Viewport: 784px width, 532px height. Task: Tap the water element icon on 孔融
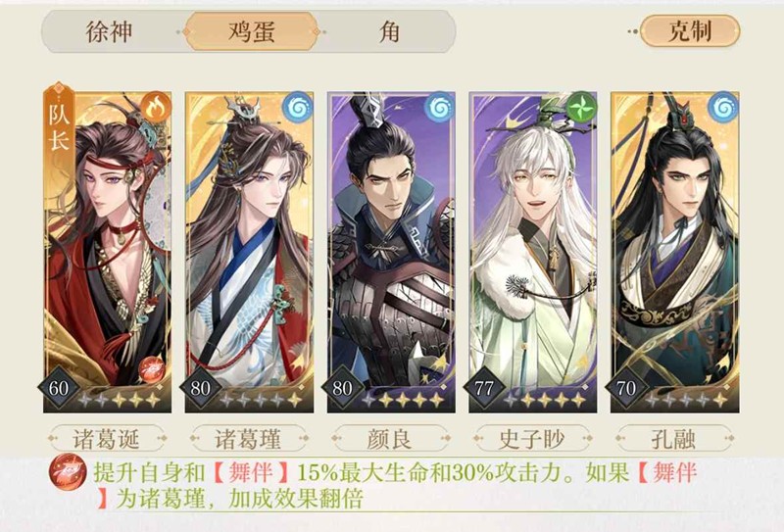(723, 107)
